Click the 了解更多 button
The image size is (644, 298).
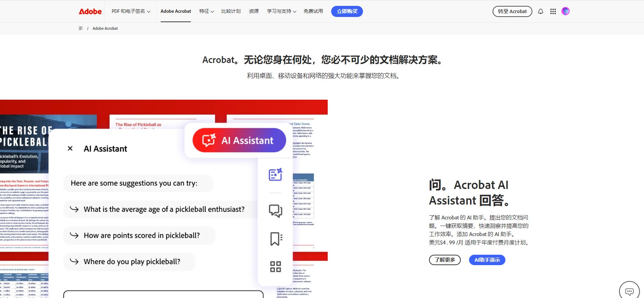(445, 260)
